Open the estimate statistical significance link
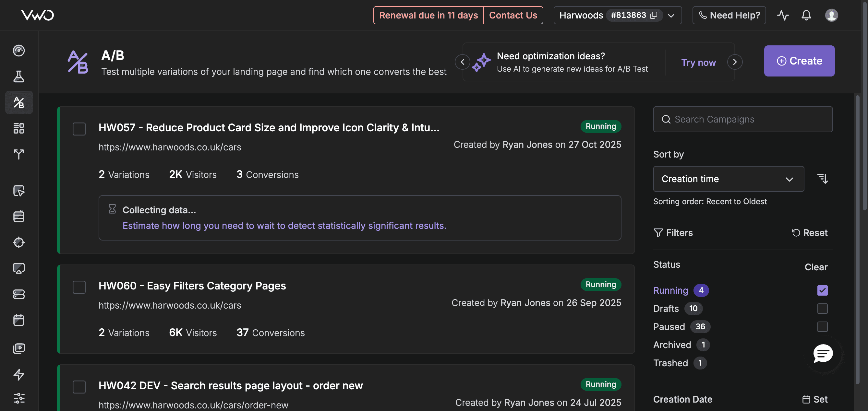 pyautogui.click(x=284, y=226)
